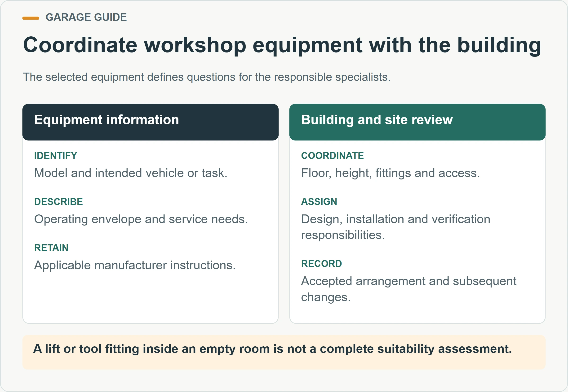Viewport: 568px width, 392px height.
Task: Click the GARAGE GUIDE label
Action: (86, 17)
